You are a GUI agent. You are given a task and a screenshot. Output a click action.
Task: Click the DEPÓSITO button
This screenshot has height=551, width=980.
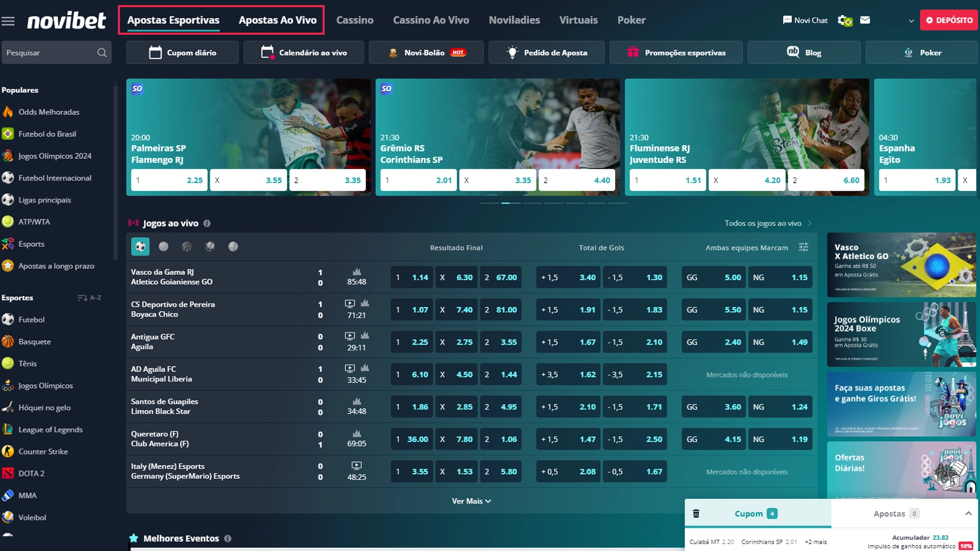[x=949, y=20]
